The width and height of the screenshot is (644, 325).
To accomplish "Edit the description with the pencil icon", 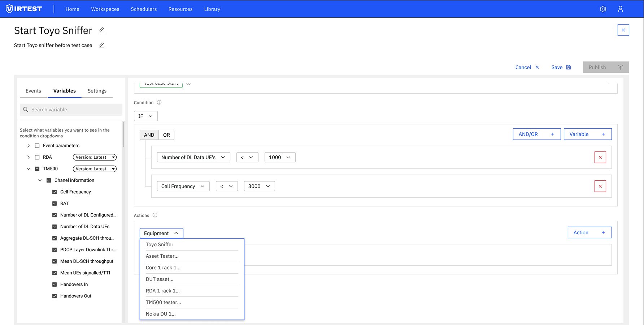I will 102,45.
